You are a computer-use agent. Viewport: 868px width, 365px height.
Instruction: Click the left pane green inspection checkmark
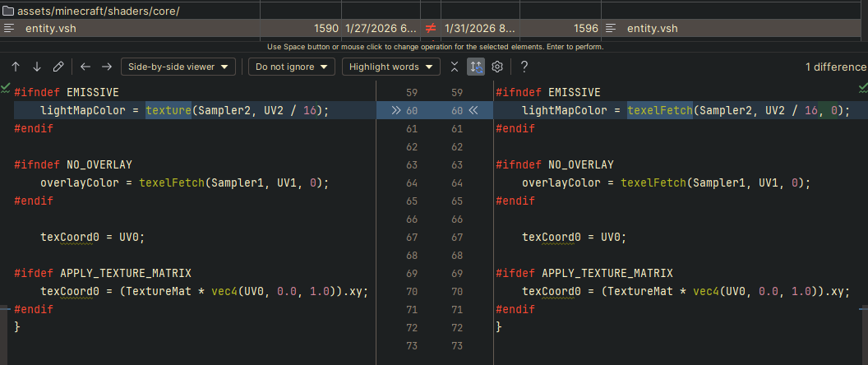[x=6, y=86]
